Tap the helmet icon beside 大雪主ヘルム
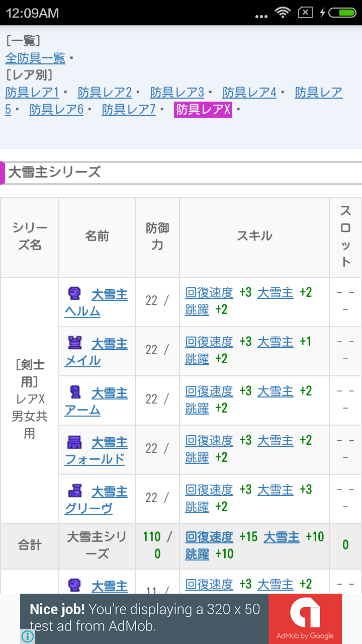 [x=74, y=293]
